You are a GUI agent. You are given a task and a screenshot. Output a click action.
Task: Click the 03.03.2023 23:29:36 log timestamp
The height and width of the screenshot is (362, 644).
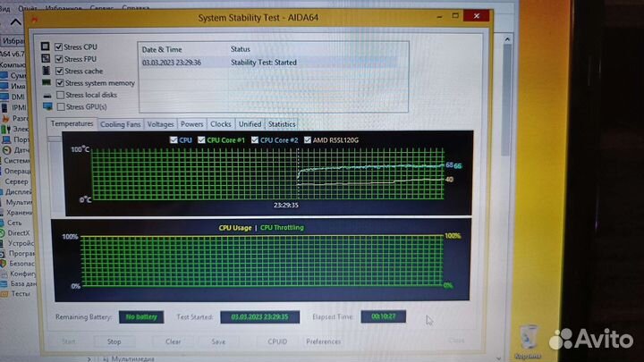coord(172,63)
